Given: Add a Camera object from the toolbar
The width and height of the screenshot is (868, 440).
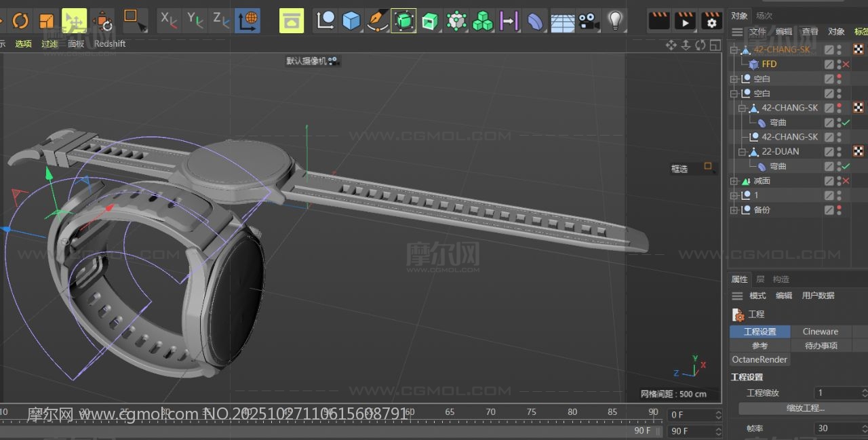Looking at the screenshot, I should pos(589,21).
